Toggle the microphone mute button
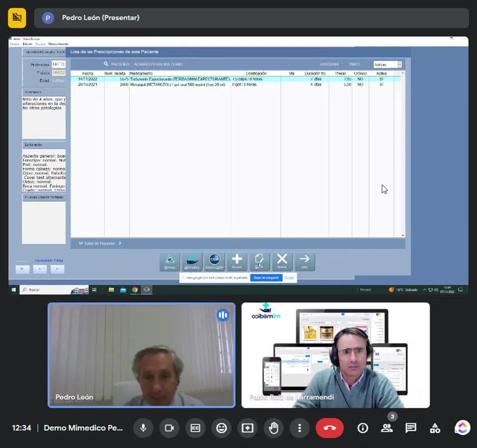The width and height of the screenshot is (477, 448). tap(143, 428)
